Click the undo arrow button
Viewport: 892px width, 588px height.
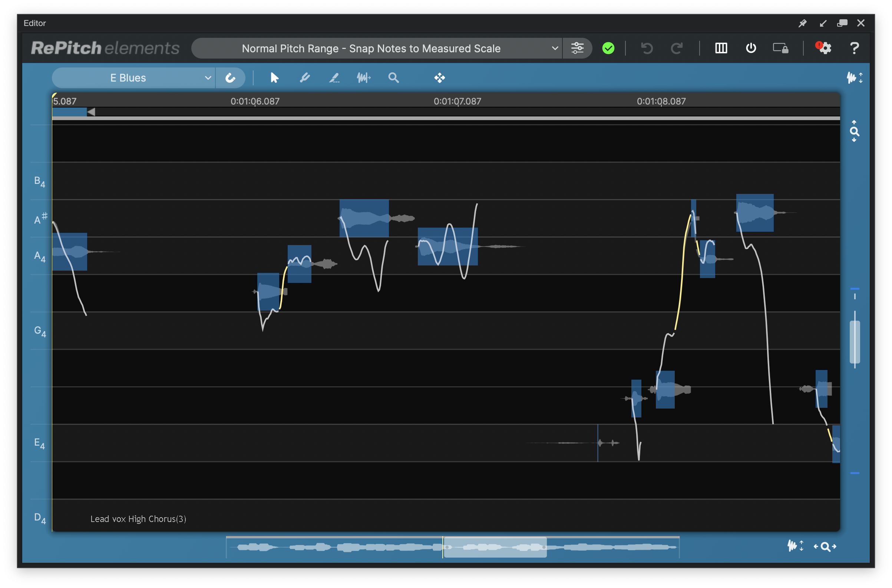click(x=647, y=48)
